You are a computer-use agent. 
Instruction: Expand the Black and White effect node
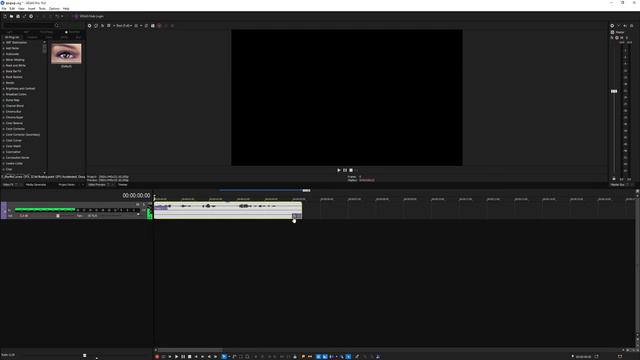pyautogui.click(x=4, y=65)
